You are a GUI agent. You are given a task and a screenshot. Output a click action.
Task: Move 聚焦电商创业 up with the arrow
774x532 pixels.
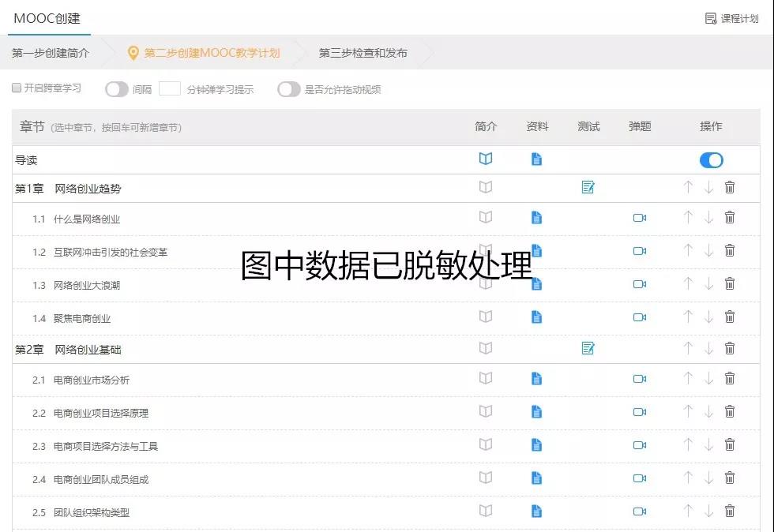(688, 317)
